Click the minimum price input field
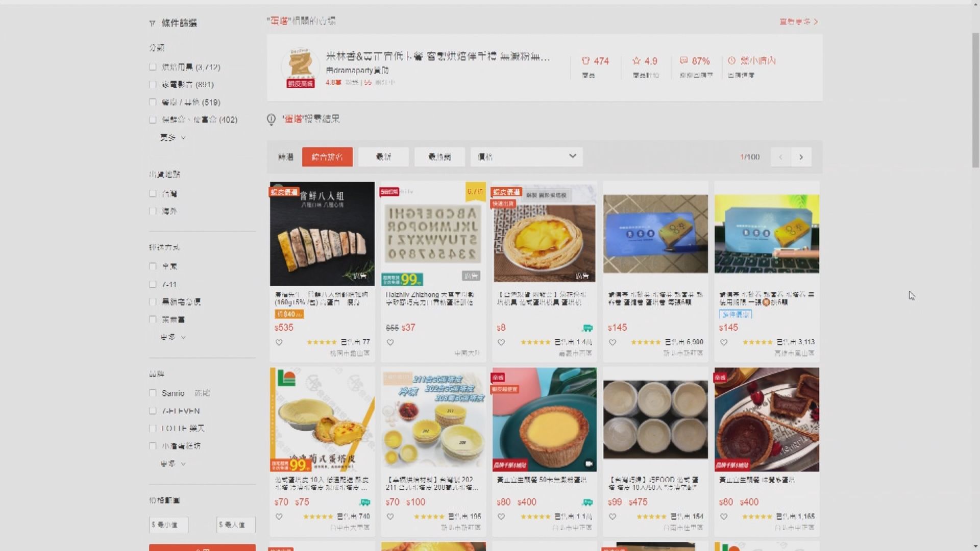980x551 pixels. click(168, 524)
